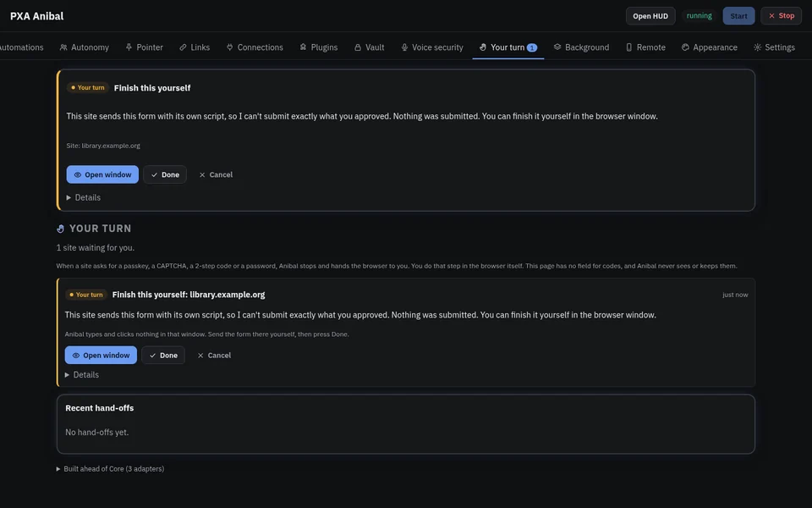Viewport: 812px width, 508px height.
Task: Go to the Connections tab
Action: coord(255,47)
